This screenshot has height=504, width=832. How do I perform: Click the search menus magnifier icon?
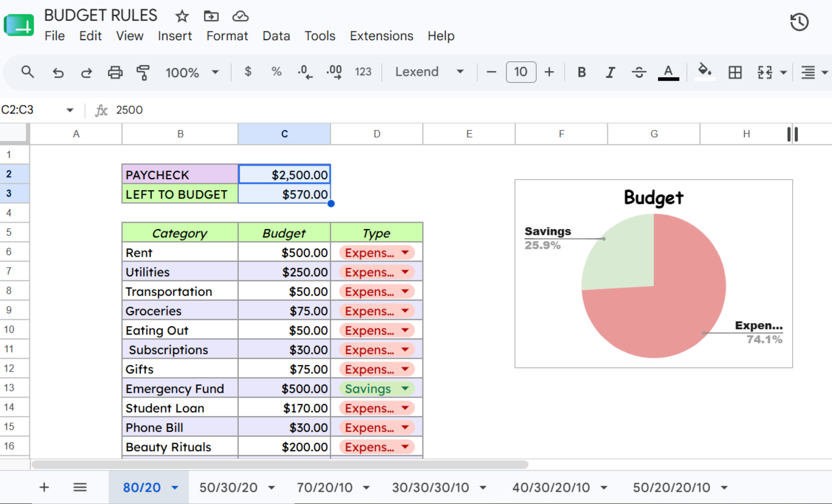[x=27, y=72]
